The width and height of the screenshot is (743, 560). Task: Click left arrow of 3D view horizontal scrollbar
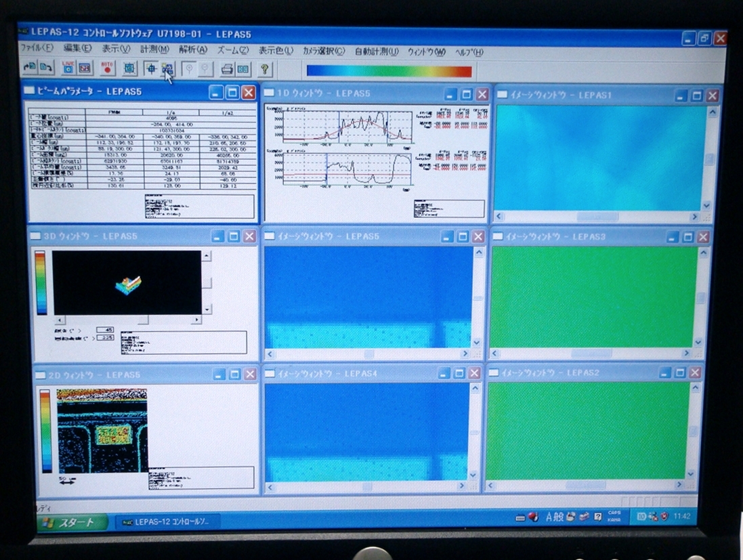[60, 320]
